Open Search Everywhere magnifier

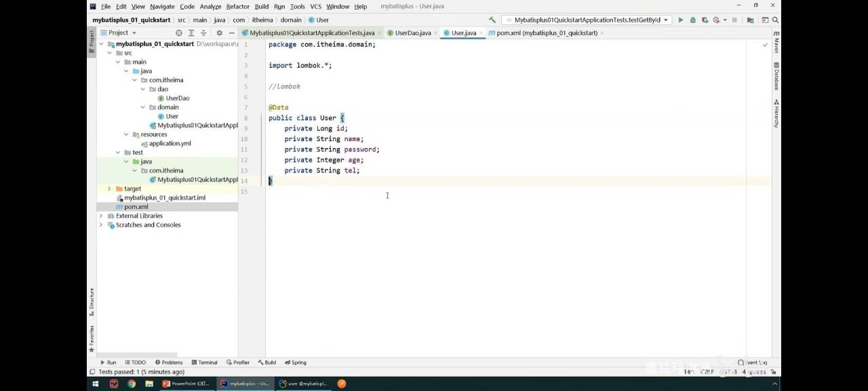pos(775,20)
